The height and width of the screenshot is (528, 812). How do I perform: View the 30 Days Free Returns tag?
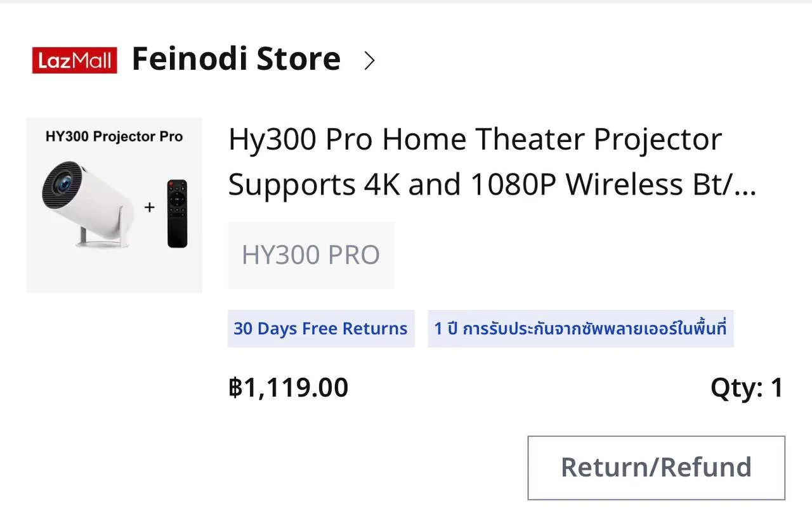(321, 328)
